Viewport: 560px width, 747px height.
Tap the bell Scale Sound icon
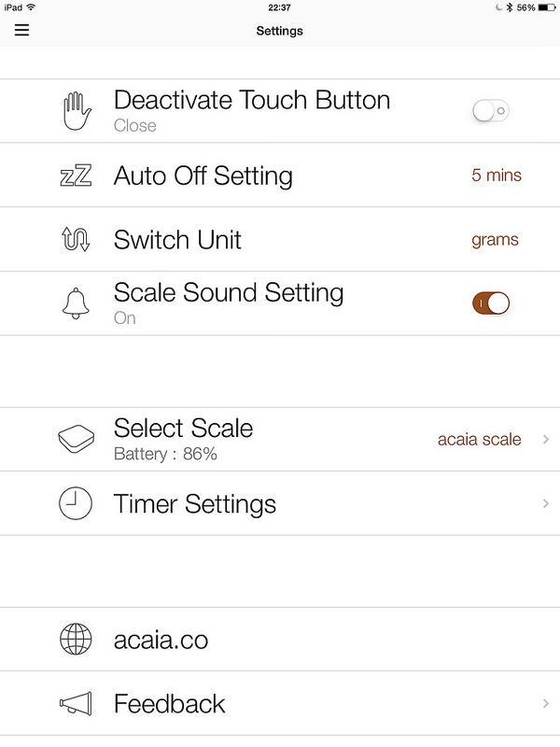click(76, 303)
